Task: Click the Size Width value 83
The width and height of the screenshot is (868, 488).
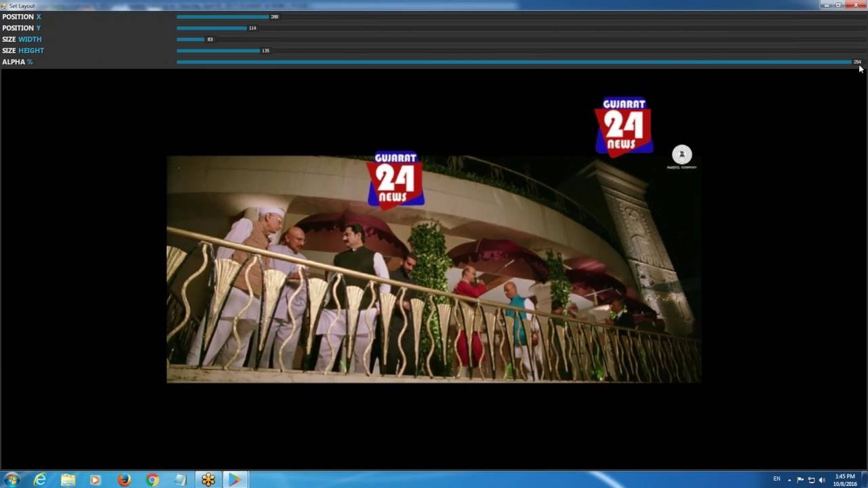Action: click(210, 39)
